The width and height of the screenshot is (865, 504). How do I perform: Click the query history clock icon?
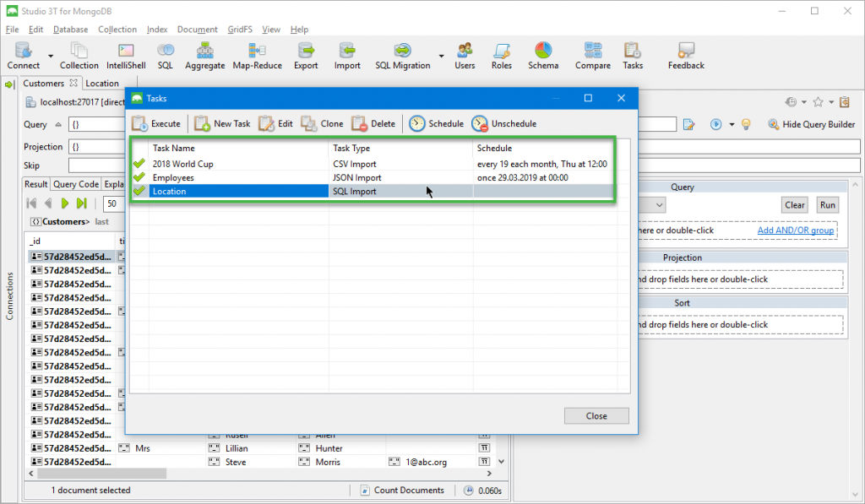791,102
